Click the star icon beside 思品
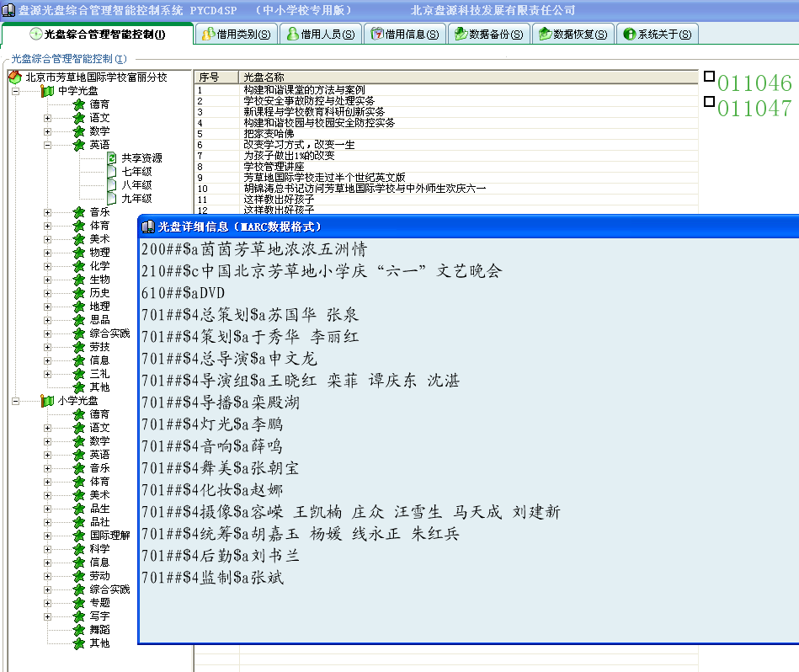The image size is (799, 672). tap(79, 320)
